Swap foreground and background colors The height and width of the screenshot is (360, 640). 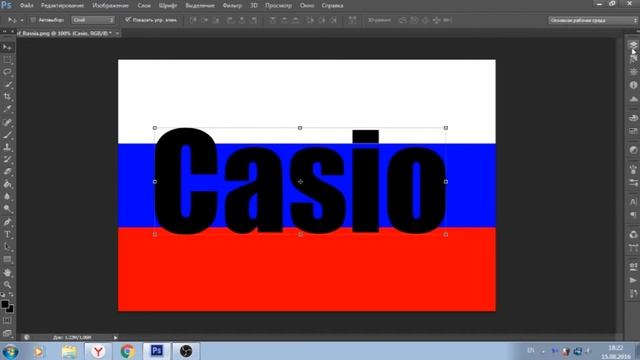coord(11,294)
